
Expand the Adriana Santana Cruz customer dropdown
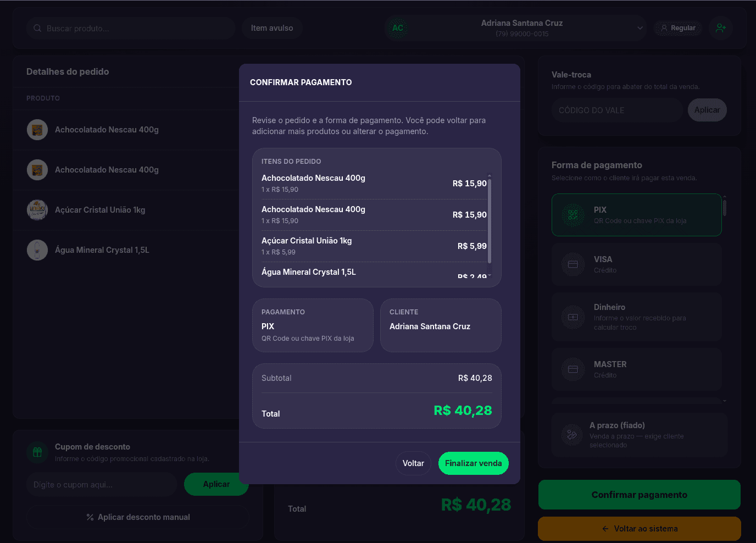(x=640, y=28)
